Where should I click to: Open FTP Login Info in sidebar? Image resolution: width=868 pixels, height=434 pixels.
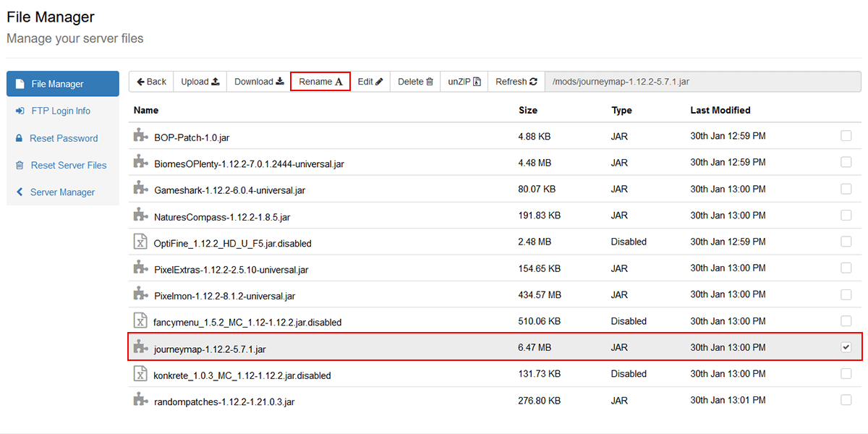(63, 111)
